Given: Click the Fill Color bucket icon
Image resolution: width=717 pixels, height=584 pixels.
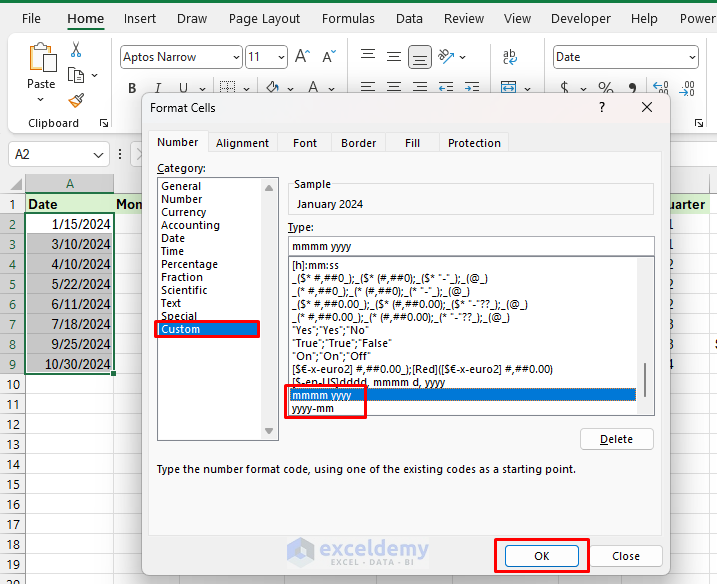Looking at the screenshot, I should coord(273,87).
